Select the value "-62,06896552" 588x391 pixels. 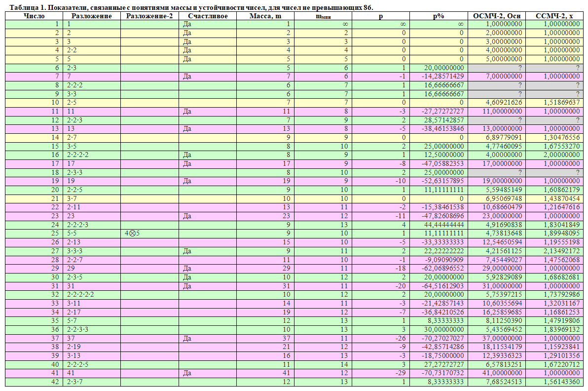443,268
